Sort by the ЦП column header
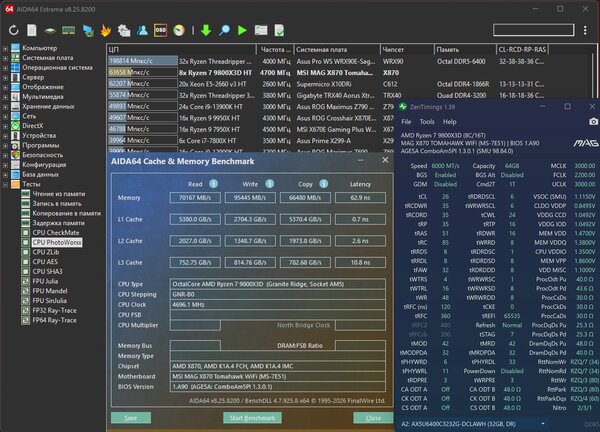Image resolution: width=600 pixels, height=432 pixels. [181, 49]
